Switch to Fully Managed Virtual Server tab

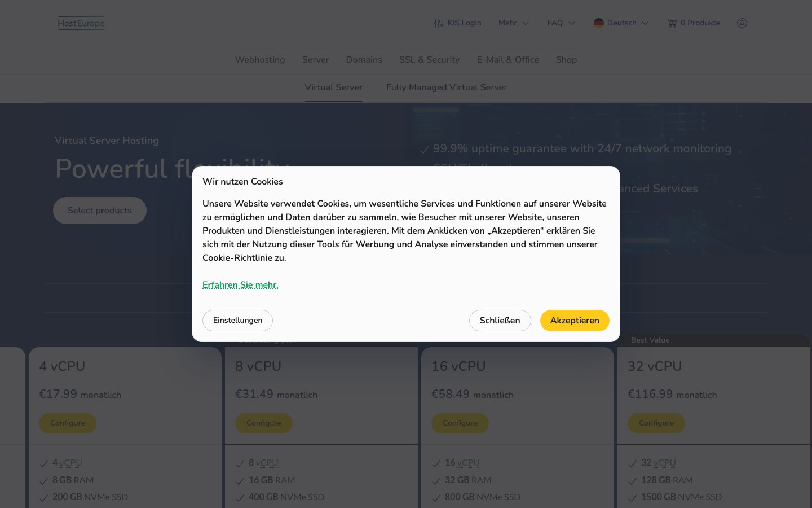pyautogui.click(x=447, y=87)
